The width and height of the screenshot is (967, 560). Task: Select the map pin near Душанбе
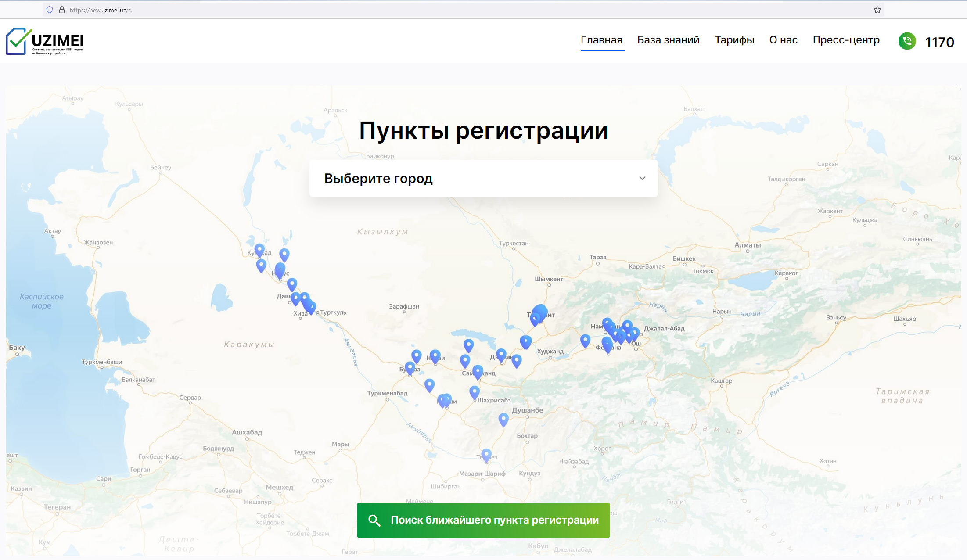[x=503, y=420]
